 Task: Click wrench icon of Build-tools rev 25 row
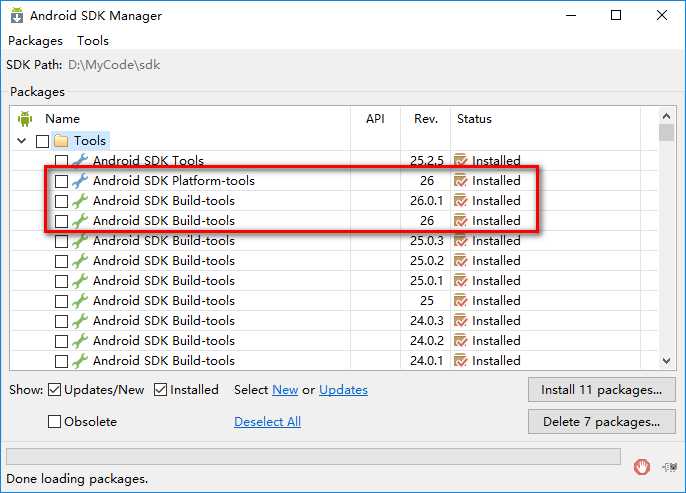[x=80, y=301]
